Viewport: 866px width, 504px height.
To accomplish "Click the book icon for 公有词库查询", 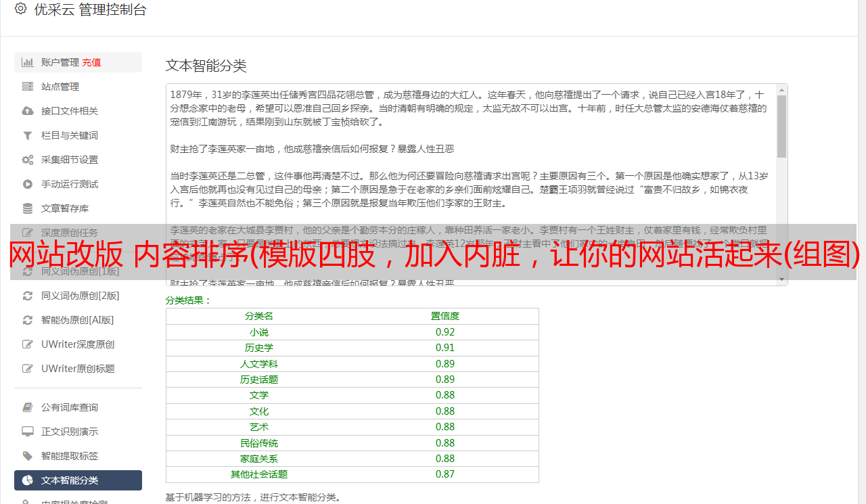I will tap(28, 407).
